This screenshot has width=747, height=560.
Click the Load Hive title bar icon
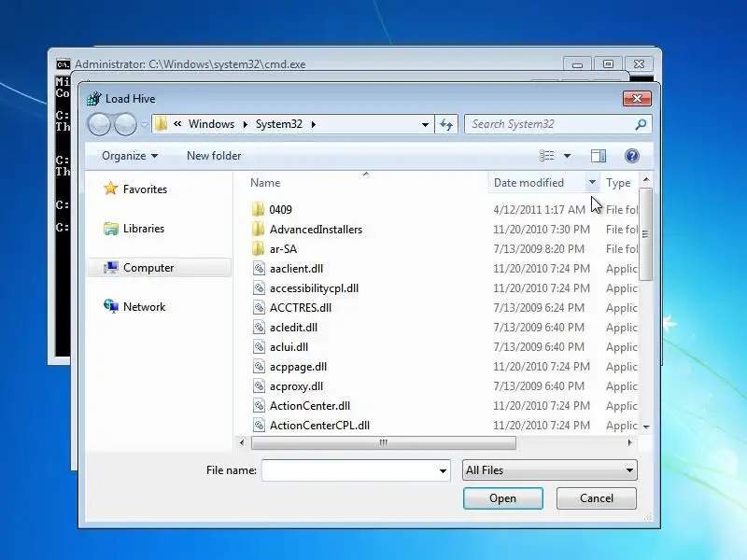94,99
